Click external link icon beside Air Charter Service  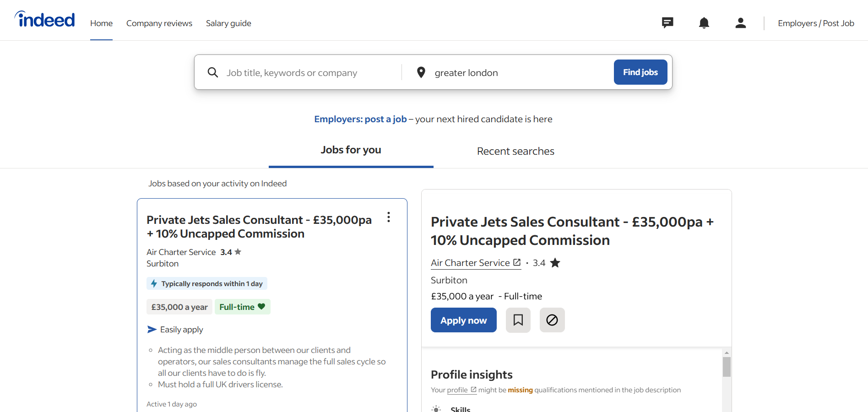click(x=517, y=262)
